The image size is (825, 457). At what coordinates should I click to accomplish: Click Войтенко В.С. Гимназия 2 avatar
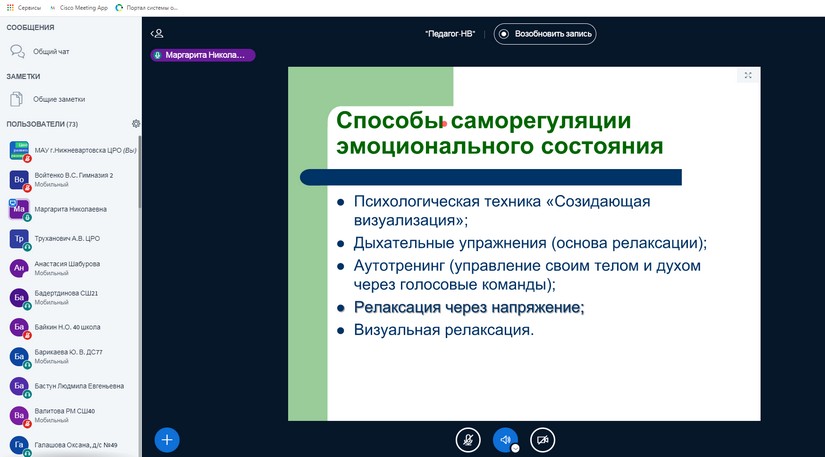tap(19, 180)
